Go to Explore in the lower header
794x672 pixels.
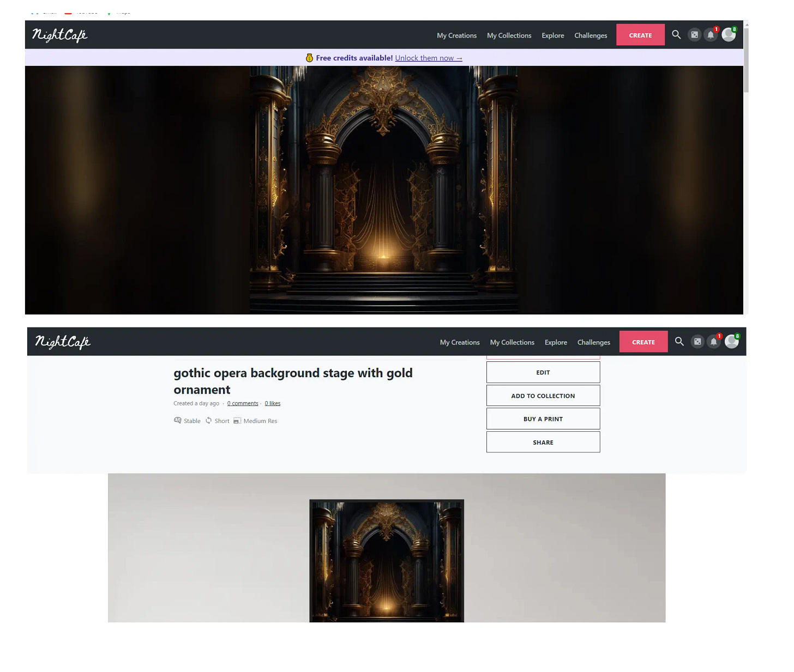(556, 342)
